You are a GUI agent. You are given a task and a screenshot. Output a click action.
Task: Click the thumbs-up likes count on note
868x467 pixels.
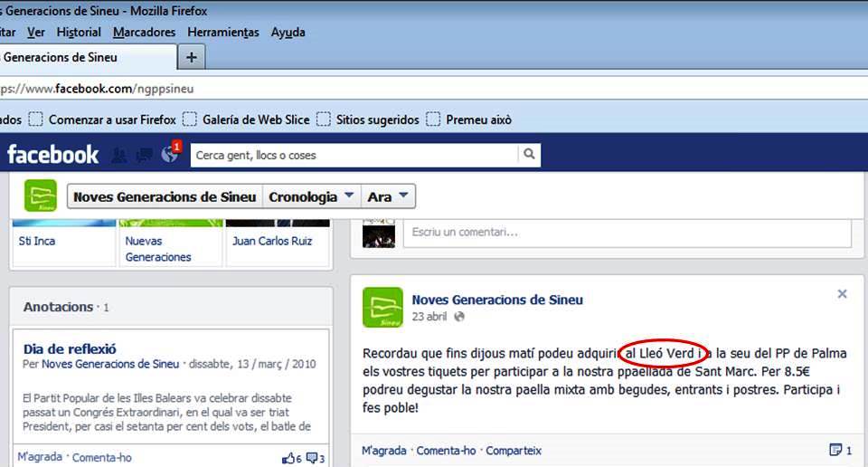(x=289, y=458)
